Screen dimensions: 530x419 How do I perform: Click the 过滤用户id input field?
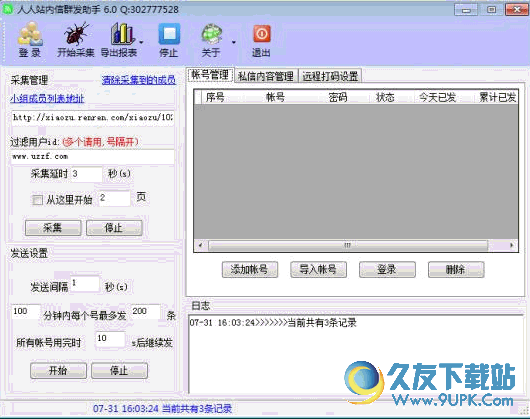point(93,157)
